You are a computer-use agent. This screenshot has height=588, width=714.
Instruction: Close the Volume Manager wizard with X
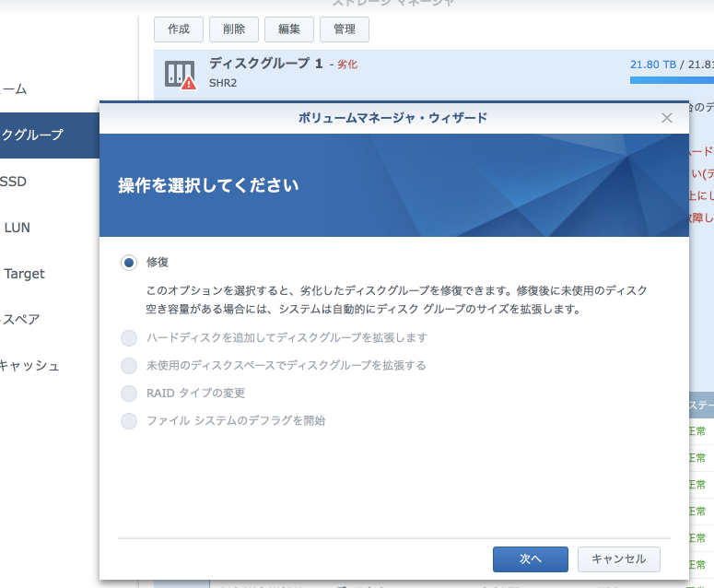(667, 118)
